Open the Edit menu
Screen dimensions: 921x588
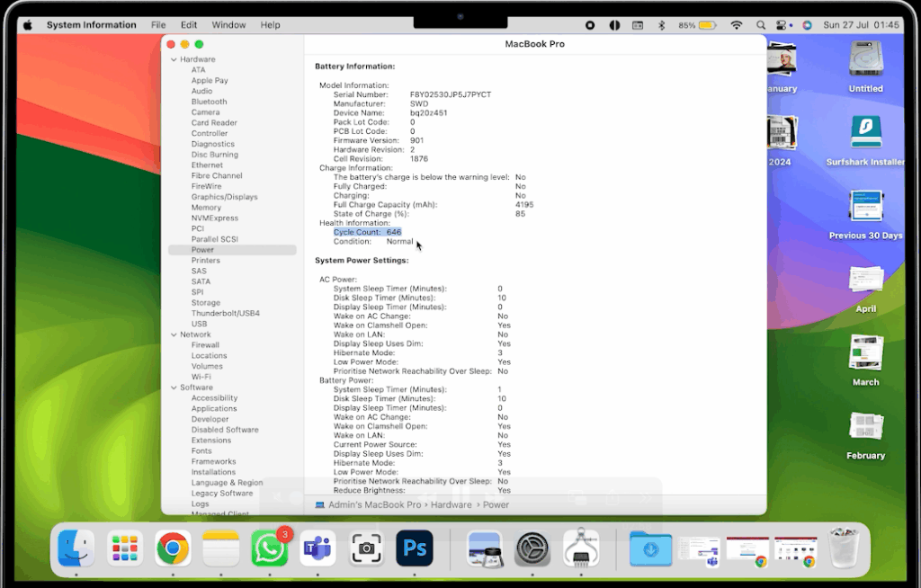189,25
